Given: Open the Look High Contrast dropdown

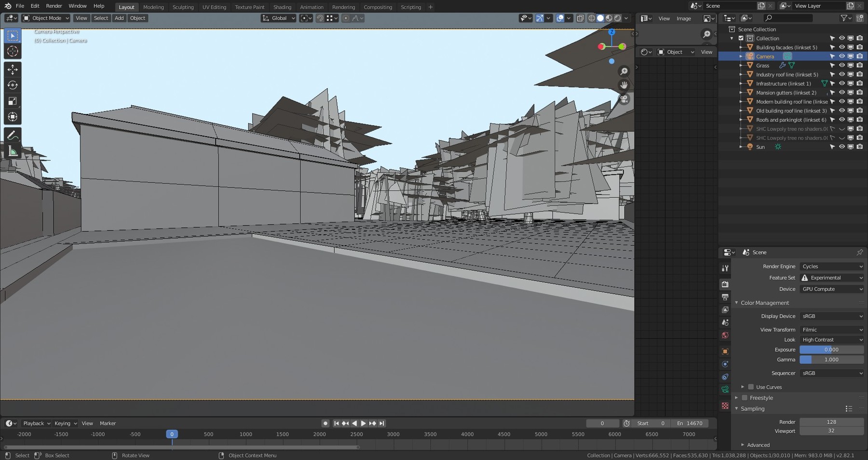Looking at the screenshot, I should (832, 340).
